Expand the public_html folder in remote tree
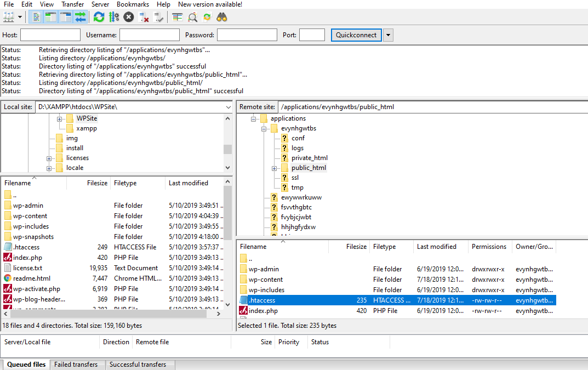588x370 pixels. 275,168
